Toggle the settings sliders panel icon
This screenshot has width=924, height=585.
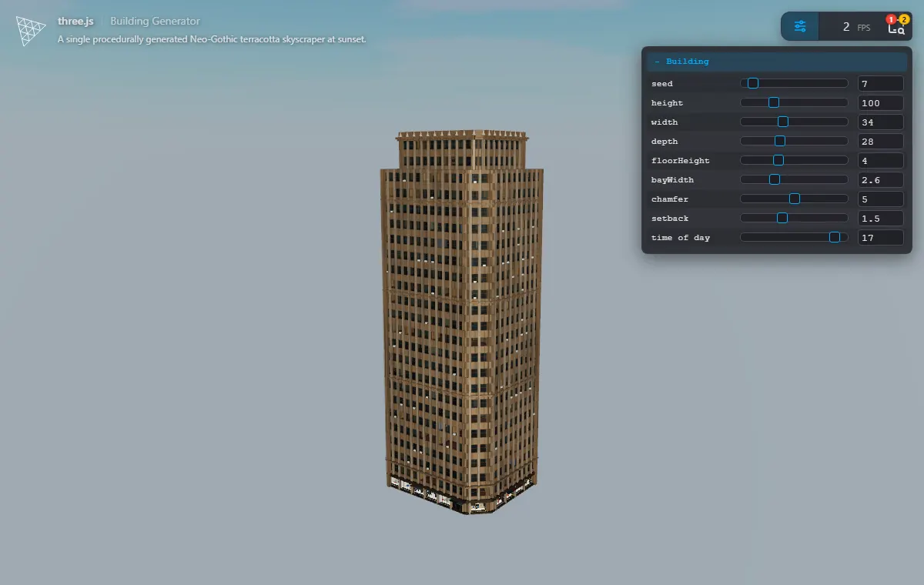800,27
